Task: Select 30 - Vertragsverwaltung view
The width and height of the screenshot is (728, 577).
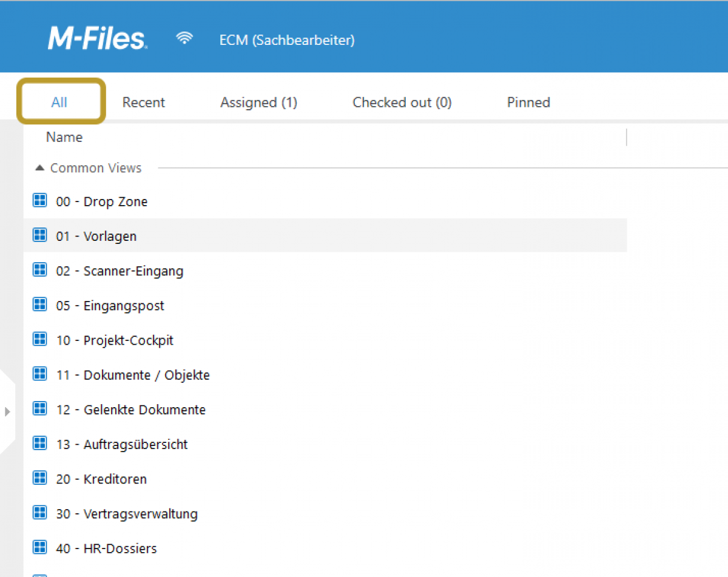Action: point(140,514)
